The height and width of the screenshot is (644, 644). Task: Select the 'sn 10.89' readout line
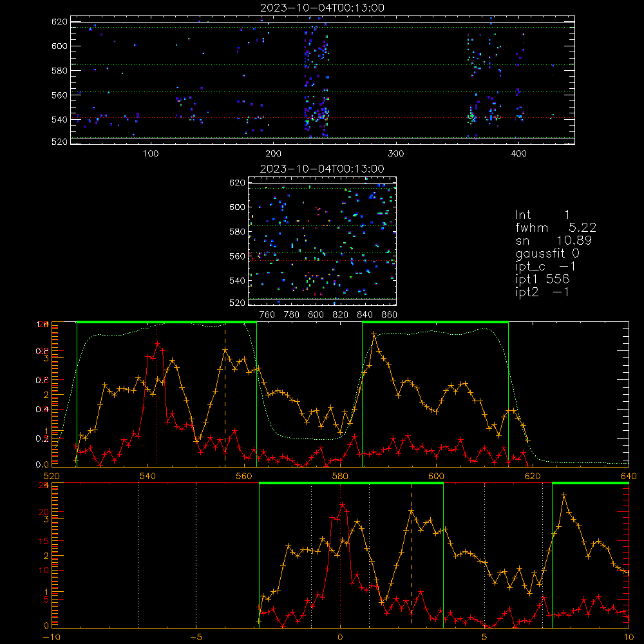pos(554,240)
